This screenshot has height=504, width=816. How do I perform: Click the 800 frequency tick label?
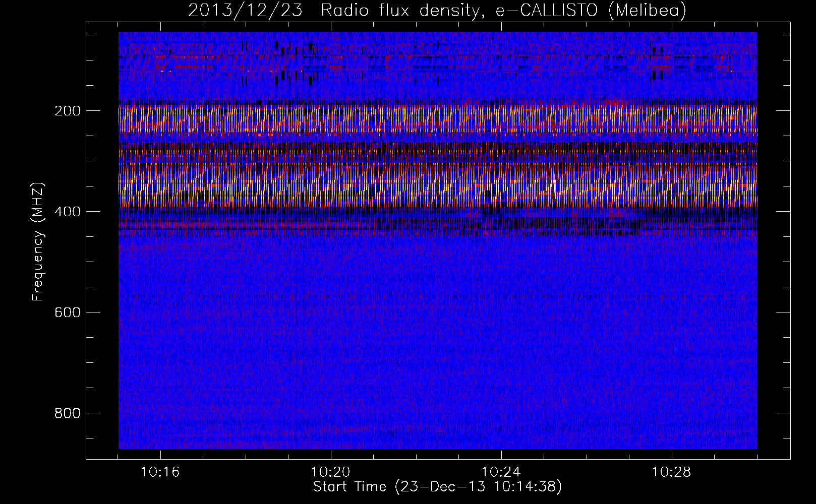(x=67, y=413)
